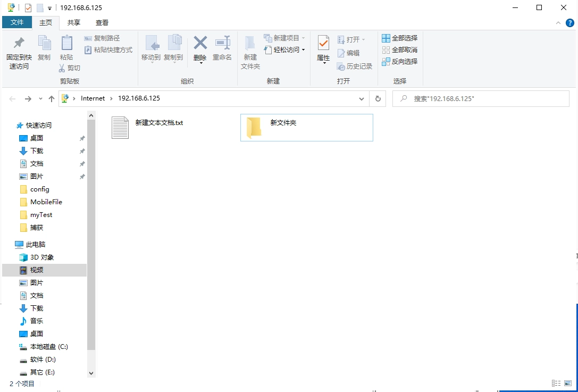578x392 pixels.
Task: Click 全部选择 to select all items
Action: (x=399, y=37)
